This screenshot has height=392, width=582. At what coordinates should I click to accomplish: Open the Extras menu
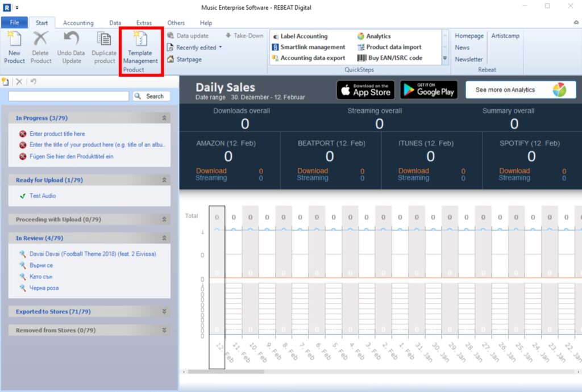point(144,23)
